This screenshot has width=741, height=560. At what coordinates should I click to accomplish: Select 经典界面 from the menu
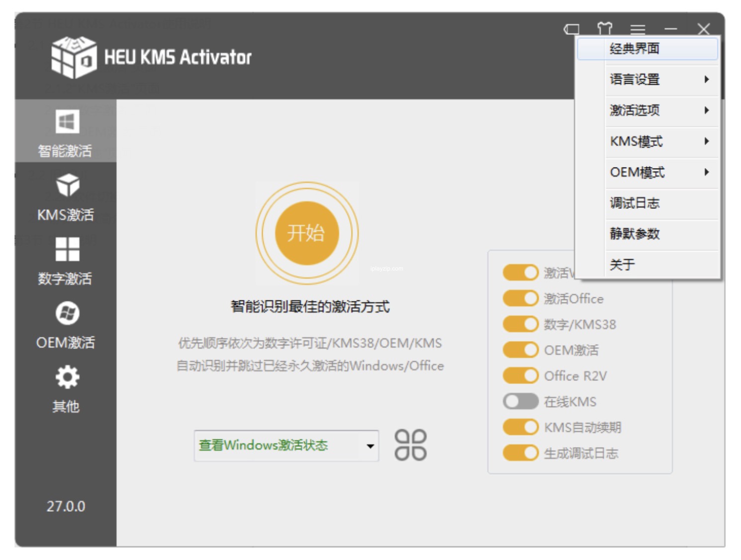point(648,49)
